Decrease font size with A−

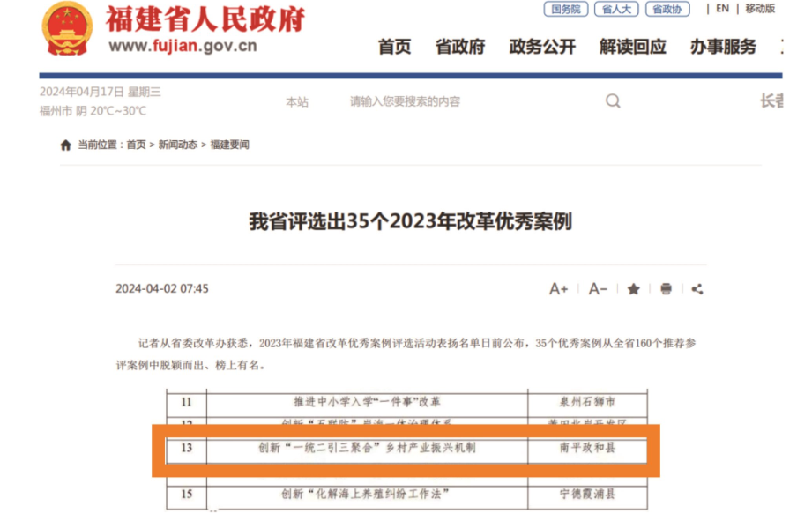(598, 289)
